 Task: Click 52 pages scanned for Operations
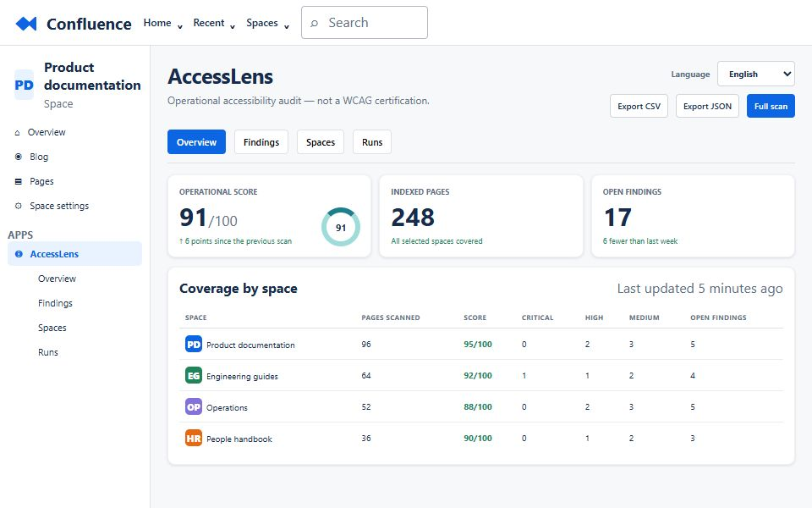pos(366,407)
